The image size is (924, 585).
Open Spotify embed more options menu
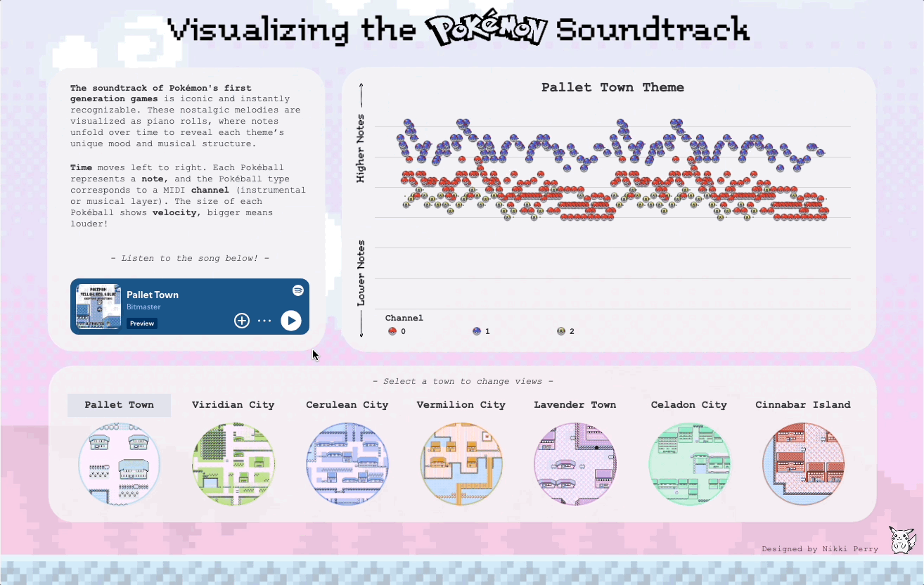(x=264, y=321)
